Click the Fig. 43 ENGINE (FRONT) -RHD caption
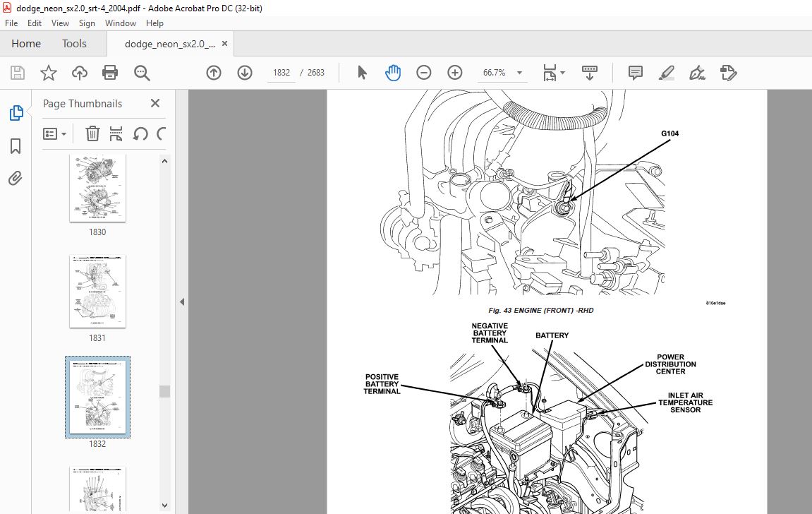The width and height of the screenshot is (812, 514). tap(540, 311)
